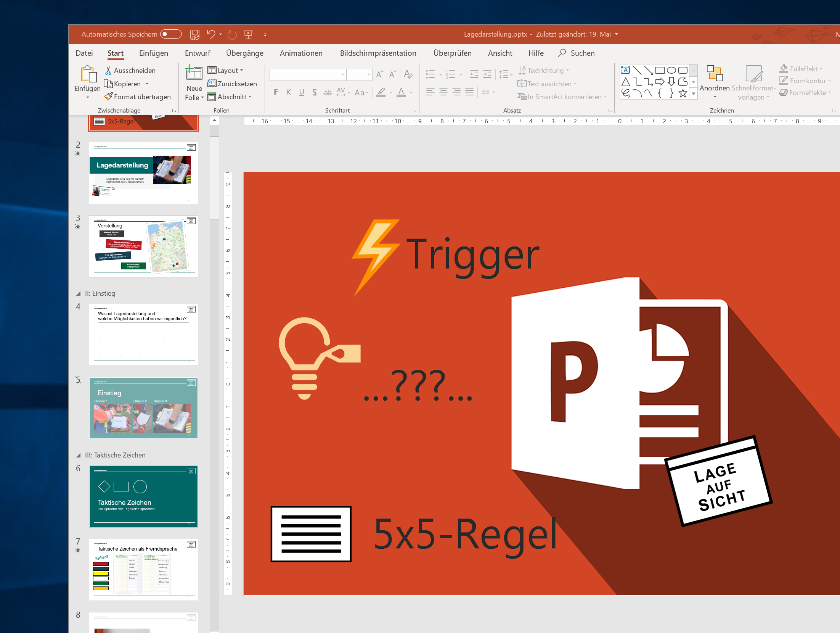Toggle underline (U) formatting
840x633 pixels.
click(x=302, y=92)
